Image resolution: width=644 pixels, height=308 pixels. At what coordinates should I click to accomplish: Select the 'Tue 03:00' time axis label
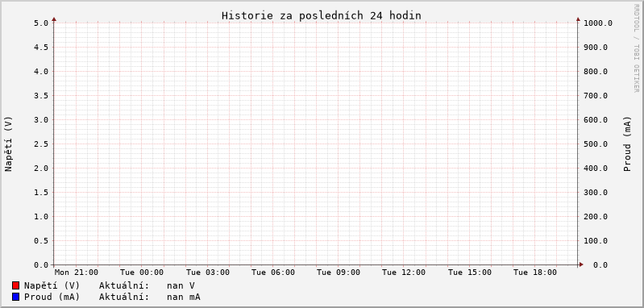point(207,273)
